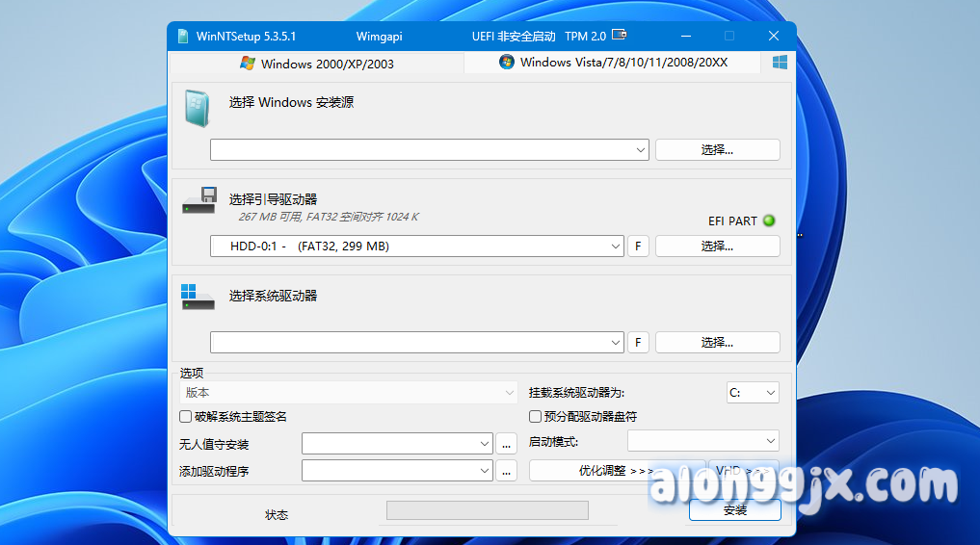The image size is (980, 545).
Task: Click the Windows installation source box icon
Action: (197, 108)
